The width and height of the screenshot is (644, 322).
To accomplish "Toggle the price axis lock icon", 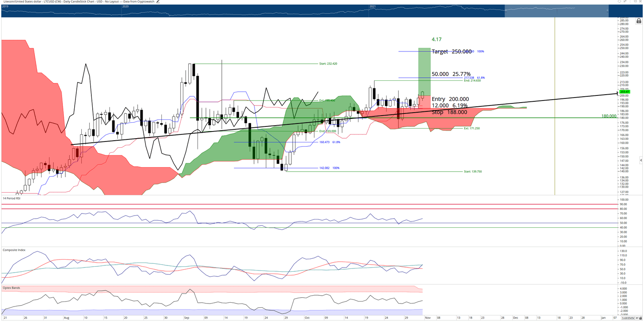I will 639,21.
